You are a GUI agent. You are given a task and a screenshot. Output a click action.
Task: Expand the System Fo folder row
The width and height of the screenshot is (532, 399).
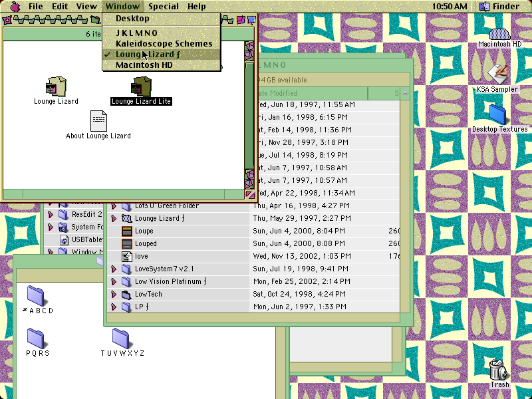tap(51, 227)
